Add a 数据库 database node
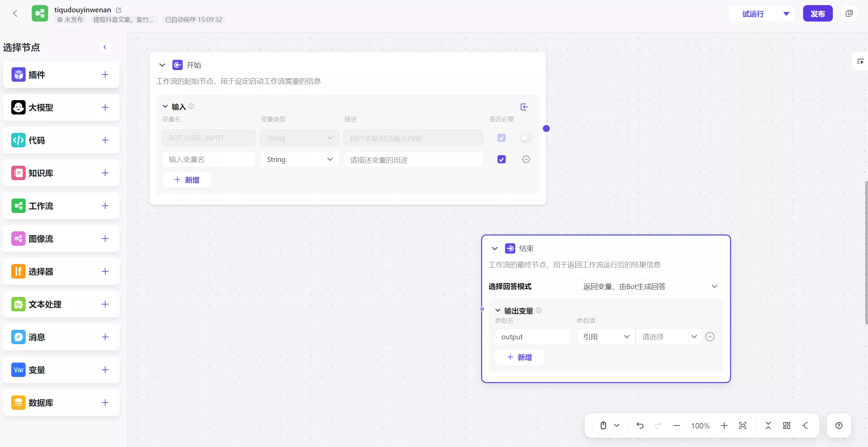The width and height of the screenshot is (868, 447). (x=105, y=403)
